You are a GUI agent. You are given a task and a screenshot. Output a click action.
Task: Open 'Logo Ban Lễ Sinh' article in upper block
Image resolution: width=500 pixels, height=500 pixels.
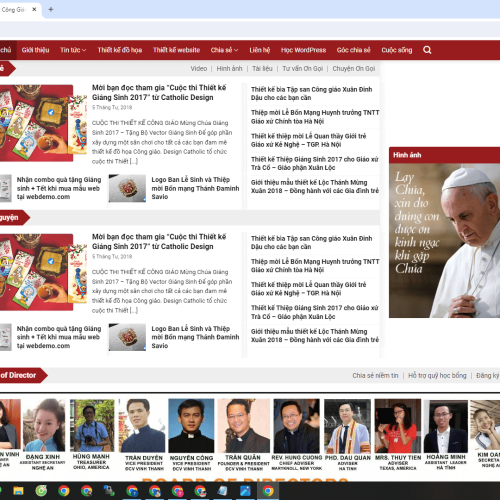tap(195, 188)
